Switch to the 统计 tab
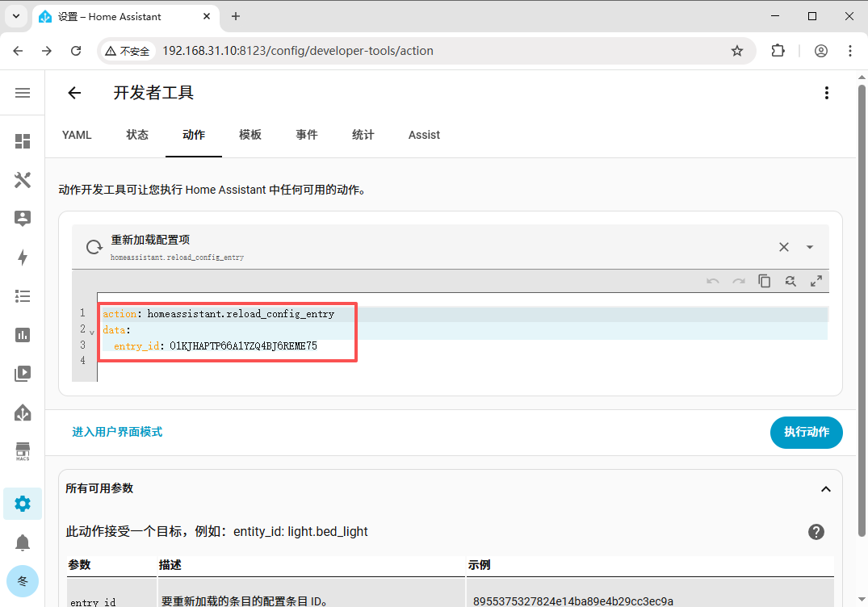868x607 pixels. pyautogui.click(x=363, y=135)
